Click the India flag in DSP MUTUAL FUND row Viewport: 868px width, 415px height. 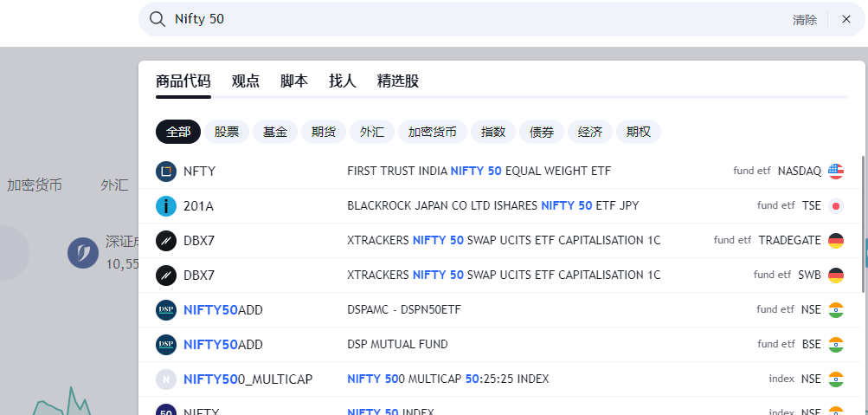[836, 345]
